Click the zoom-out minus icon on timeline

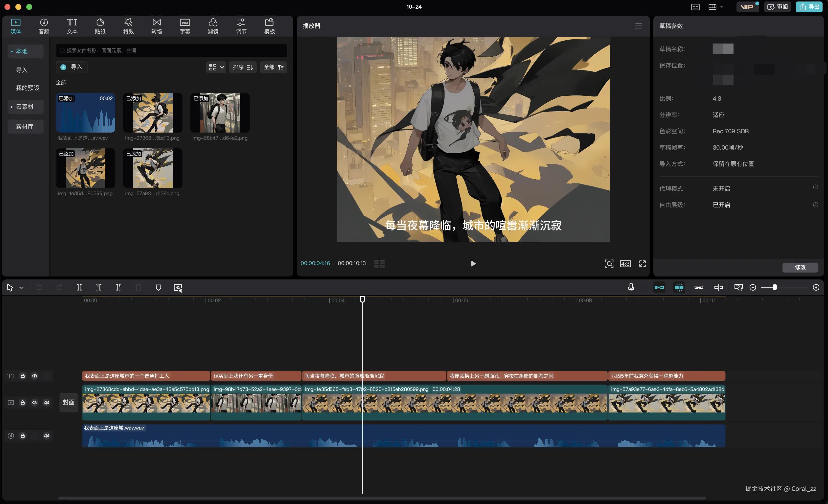pos(753,288)
